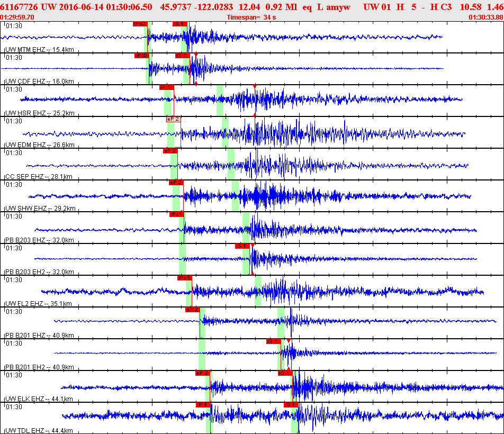Screen dimensions: 504x434
Task: Select the eP 2 pick flag on EDM trace
Action: point(174,119)
